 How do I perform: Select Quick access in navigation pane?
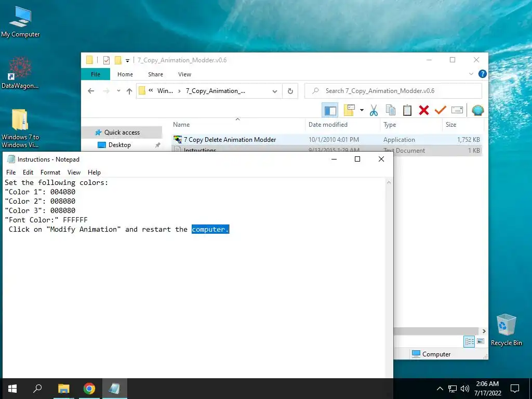[x=122, y=132]
